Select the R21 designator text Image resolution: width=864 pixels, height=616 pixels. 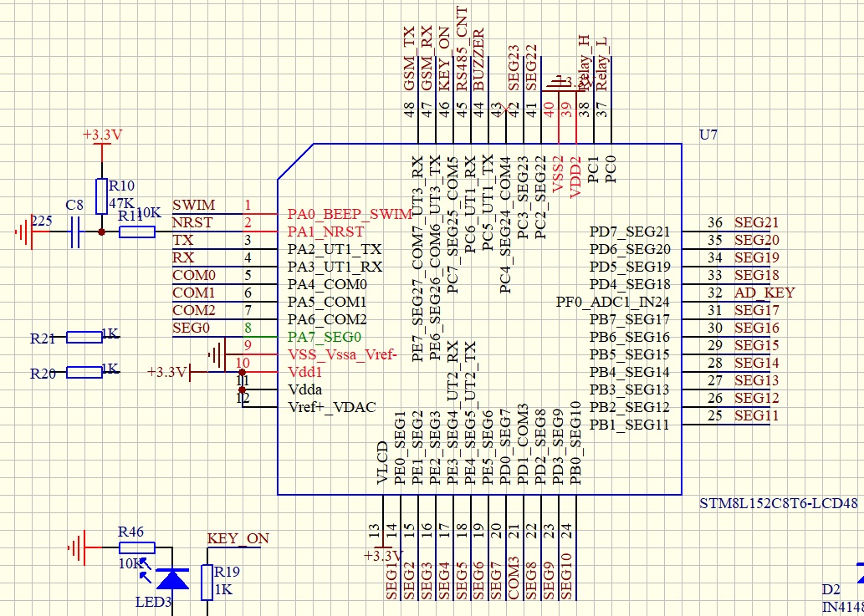click(43, 339)
